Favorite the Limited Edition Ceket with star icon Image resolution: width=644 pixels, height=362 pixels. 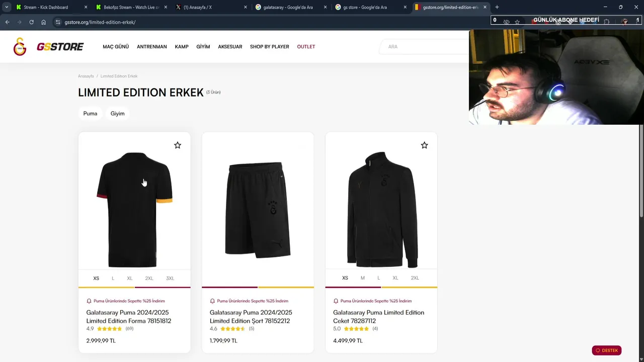point(424,145)
